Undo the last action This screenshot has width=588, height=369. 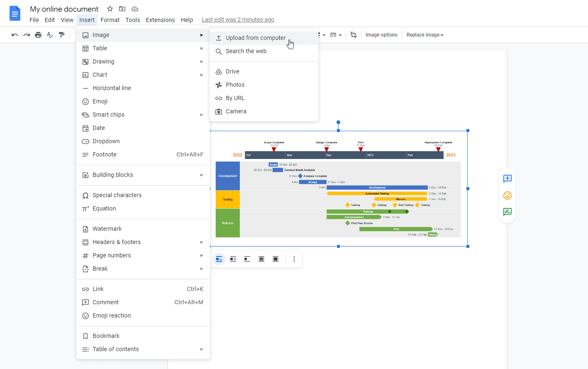click(15, 35)
